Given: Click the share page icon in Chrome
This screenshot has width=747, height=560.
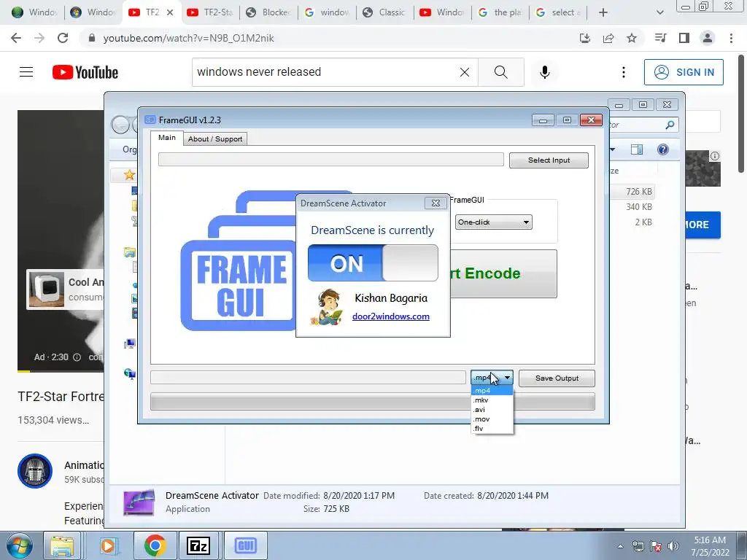Looking at the screenshot, I should click(608, 38).
